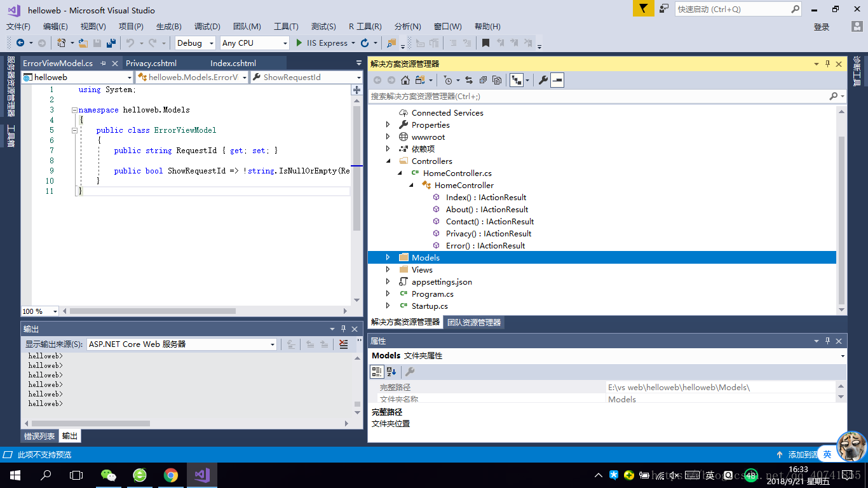Open the 调试(D) menu

pos(207,27)
